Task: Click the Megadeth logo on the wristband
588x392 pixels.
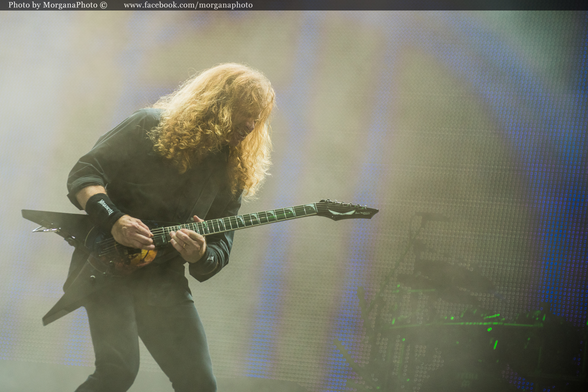Action: pyautogui.click(x=106, y=206)
